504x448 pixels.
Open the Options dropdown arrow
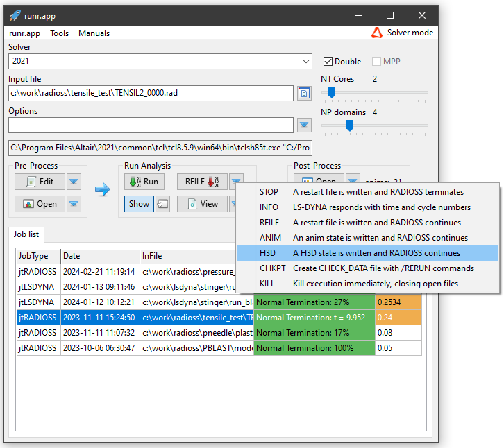304,125
